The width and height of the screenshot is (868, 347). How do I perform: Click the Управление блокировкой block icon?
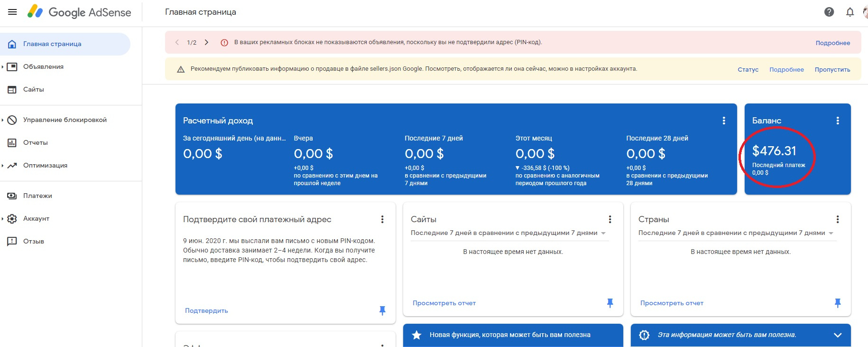click(12, 120)
